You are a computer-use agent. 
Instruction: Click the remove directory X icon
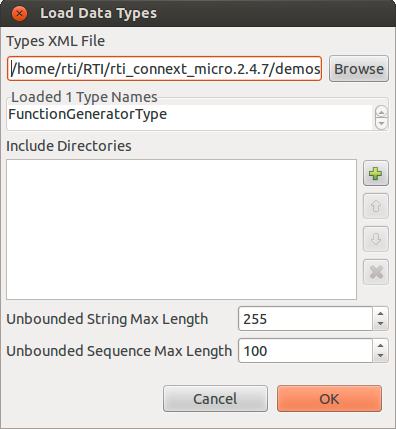376,272
